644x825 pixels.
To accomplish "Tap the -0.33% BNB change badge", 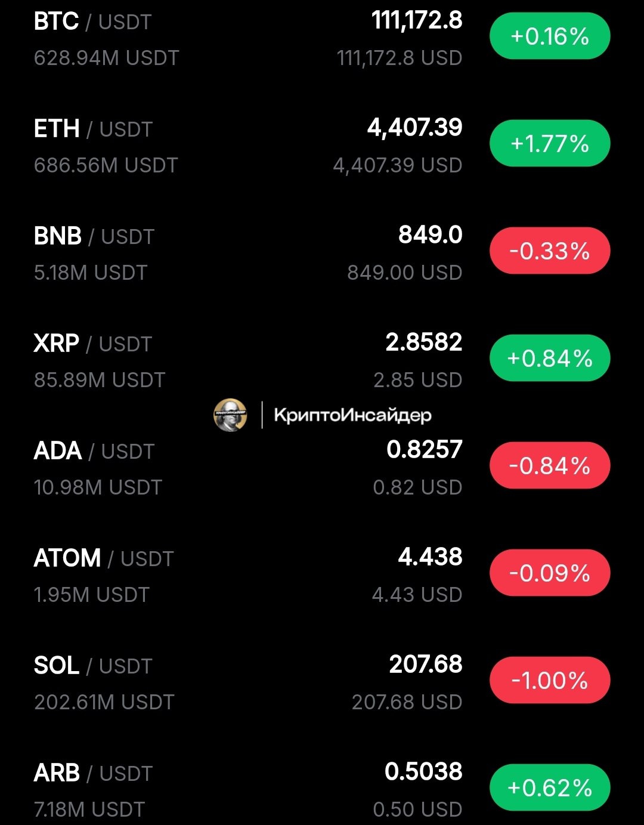I will [550, 251].
